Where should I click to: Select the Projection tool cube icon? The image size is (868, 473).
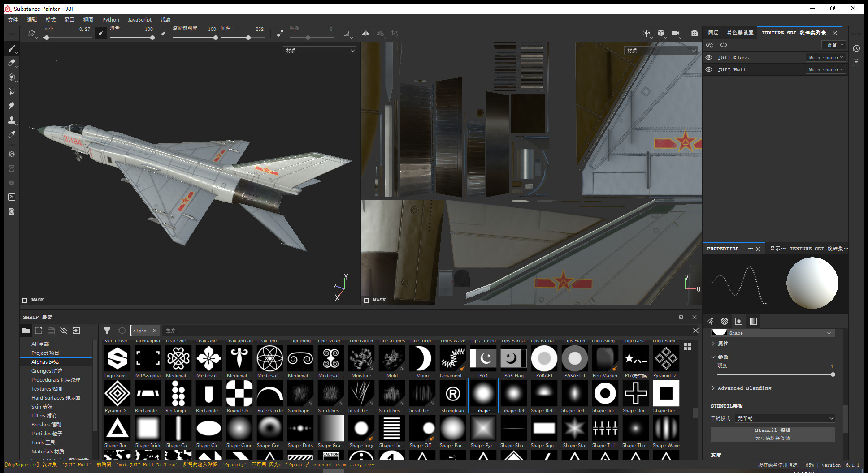tap(12, 77)
